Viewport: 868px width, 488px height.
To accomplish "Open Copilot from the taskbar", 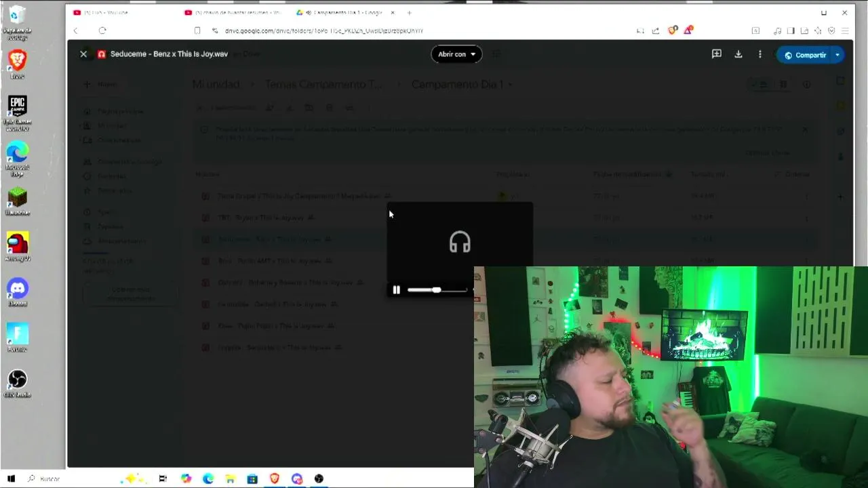I will (186, 479).
